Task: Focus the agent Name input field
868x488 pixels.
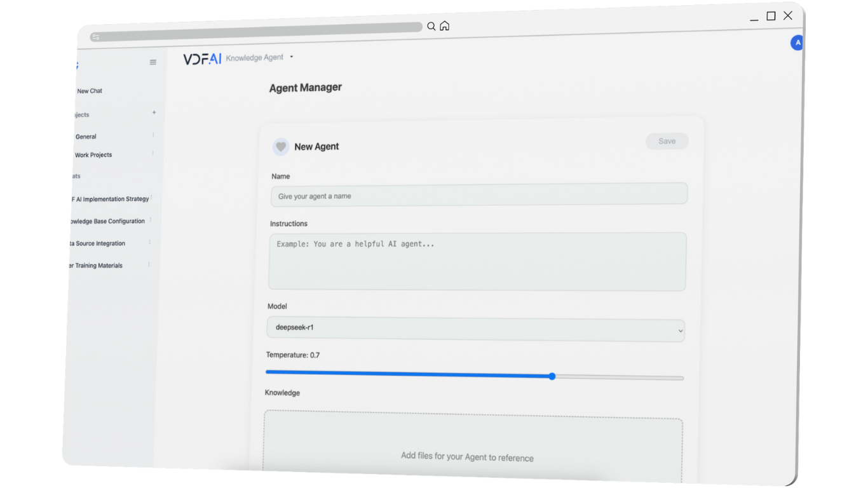Action: pyautogui.click(x=479, y=194)
